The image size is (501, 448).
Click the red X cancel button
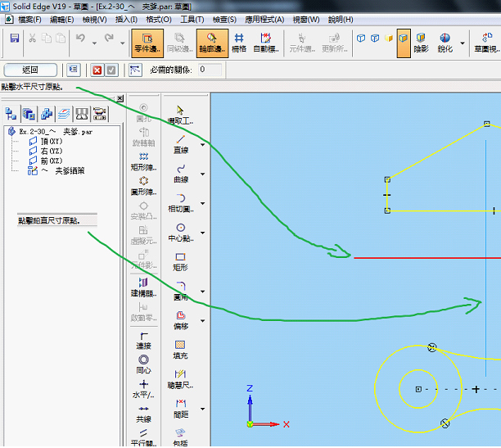[97, 70]
